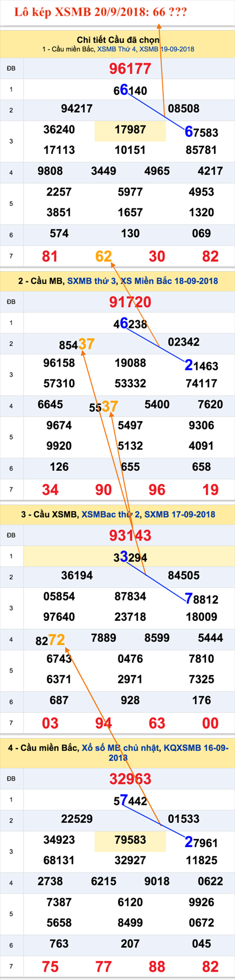Select special prize number 32963
The image size is (235, 980).
tap(130, 779)
